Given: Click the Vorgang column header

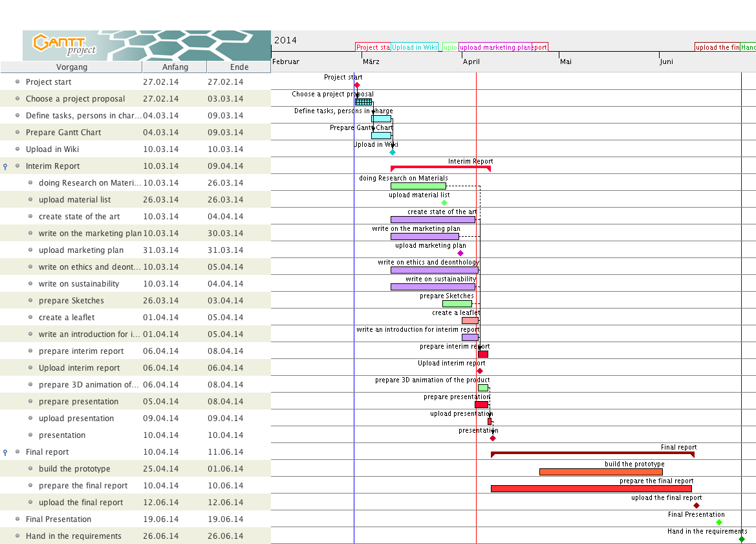Looking at the screenshot, I should pyautogui.click(x=71, y=67).
